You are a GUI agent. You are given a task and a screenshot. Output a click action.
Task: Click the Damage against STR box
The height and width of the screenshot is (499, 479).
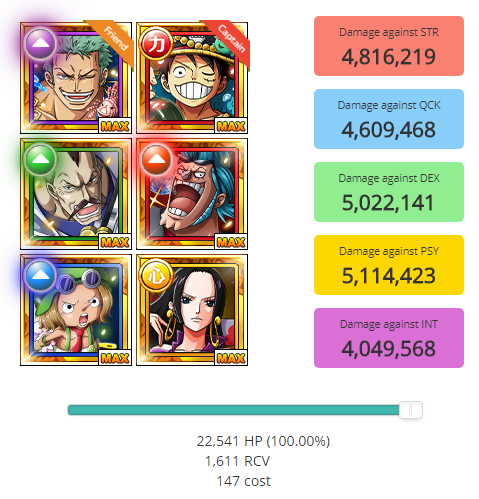click(389, 46)
